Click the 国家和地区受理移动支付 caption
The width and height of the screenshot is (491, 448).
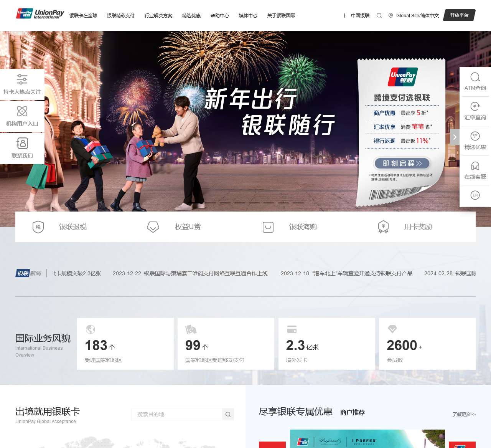point(215,360)
